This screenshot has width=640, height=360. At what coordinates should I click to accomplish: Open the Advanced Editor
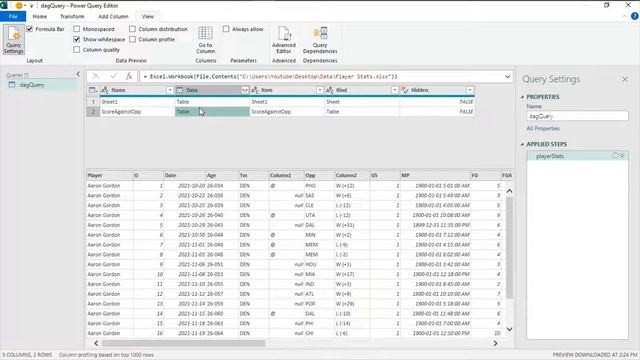click(284, 40)
